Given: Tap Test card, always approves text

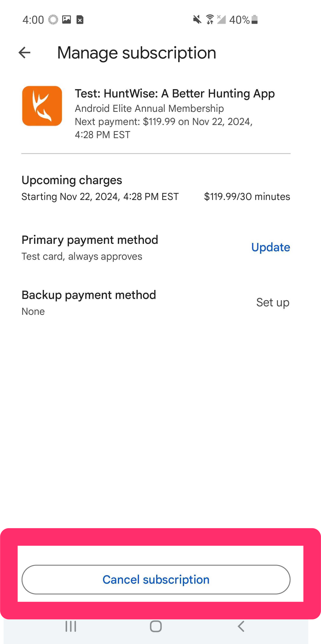Looking at the screenshot, I should click(x=82, y=257).
